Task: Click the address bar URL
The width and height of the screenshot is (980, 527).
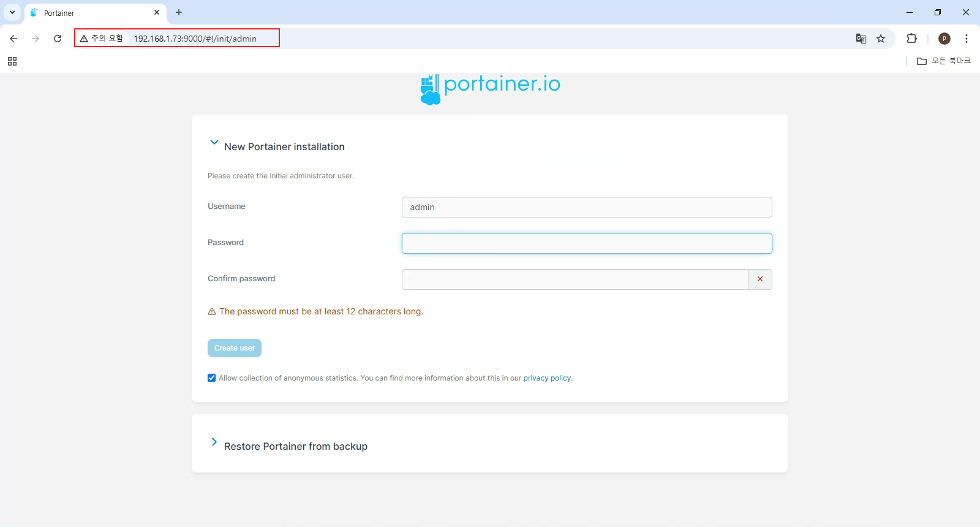Action: point(195,39)
